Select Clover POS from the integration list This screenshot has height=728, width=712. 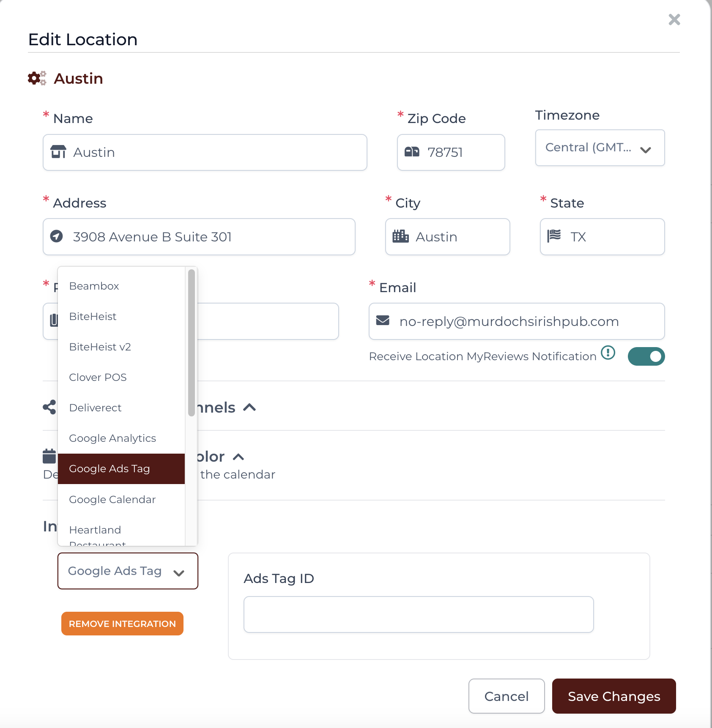tap(98, 377)
